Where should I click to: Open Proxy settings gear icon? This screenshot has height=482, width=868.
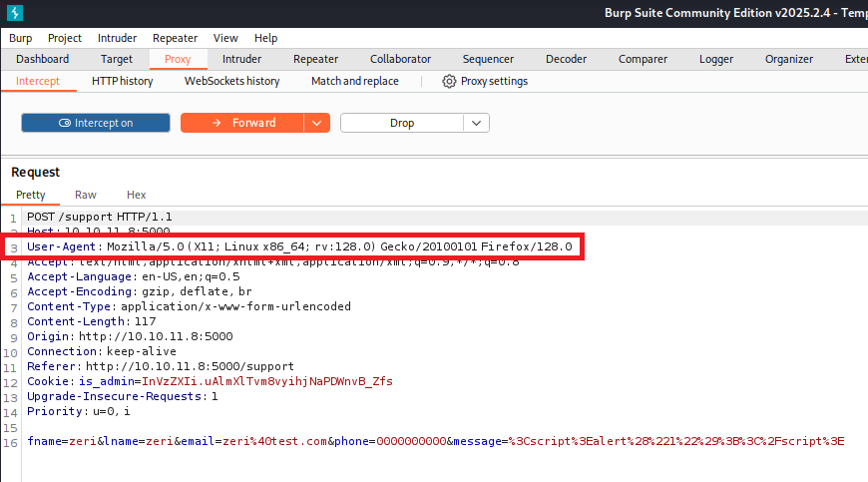449,81
